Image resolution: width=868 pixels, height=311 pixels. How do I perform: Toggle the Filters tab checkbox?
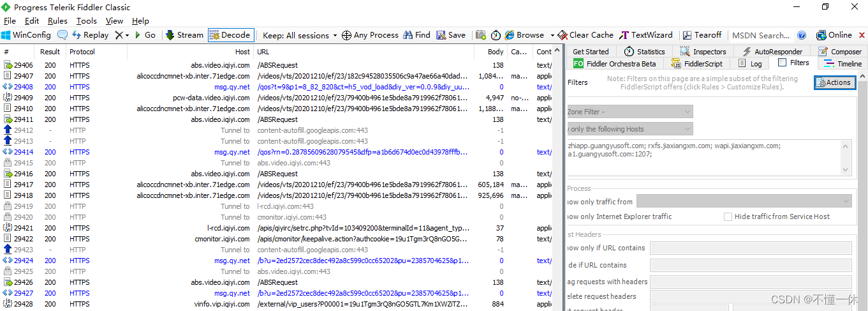tap(782, 63)
